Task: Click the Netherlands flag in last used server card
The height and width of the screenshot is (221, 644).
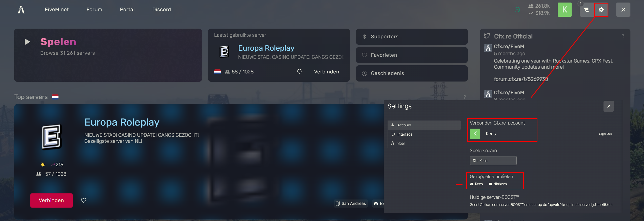Action: (217, 72)
